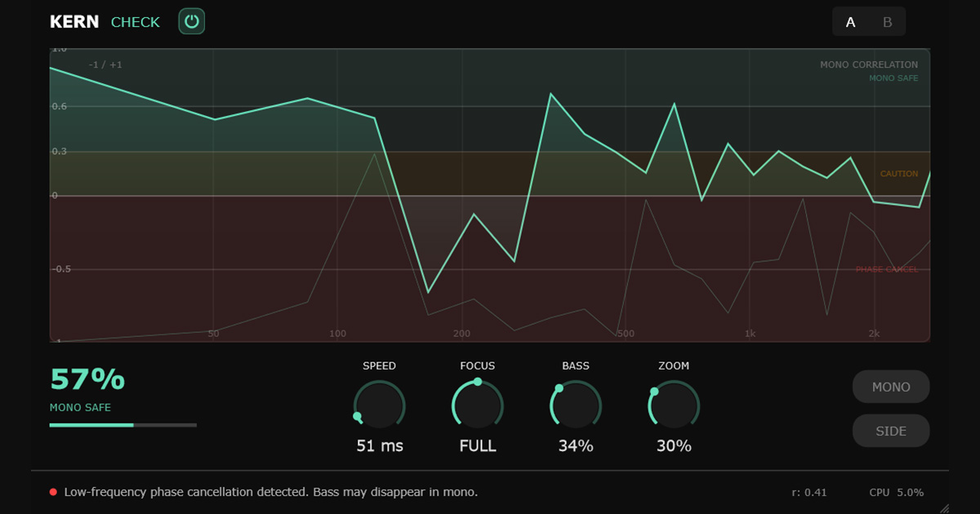The width and height of the screenshot is (980, 514).
Task: Disable the CHECK analyzer
Action: click(x=135, y=22)
